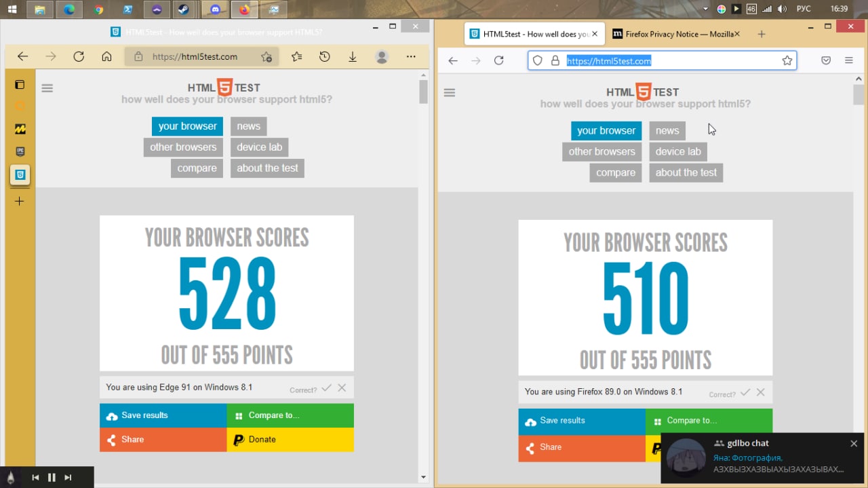Confirm Firefox 89.0 detection with the checkmark
The width and height of the screenshot is (868, 488).
[745, 392]
